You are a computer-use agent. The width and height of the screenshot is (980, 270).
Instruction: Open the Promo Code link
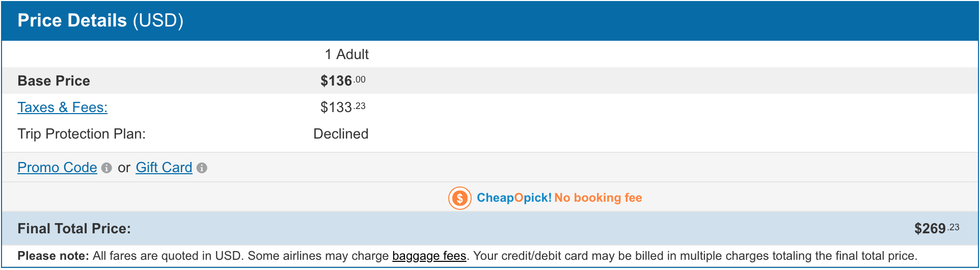click(x=57, y=168)
